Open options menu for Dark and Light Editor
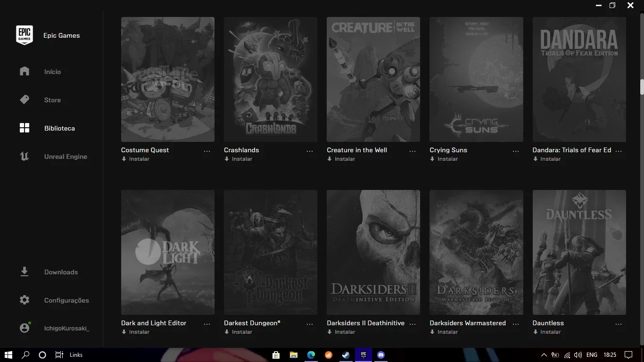This screenshot has width=644, height=362. click(207, 324)
